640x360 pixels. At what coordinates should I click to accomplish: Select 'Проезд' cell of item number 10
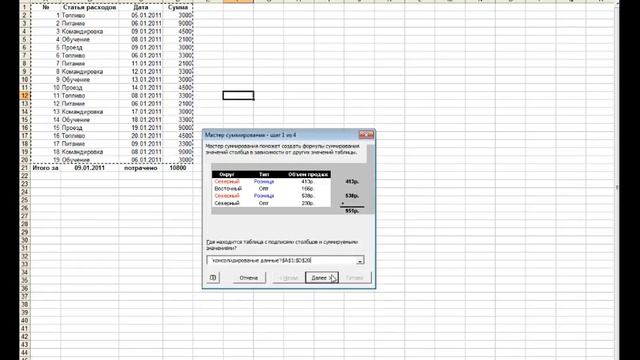point(90,88)
